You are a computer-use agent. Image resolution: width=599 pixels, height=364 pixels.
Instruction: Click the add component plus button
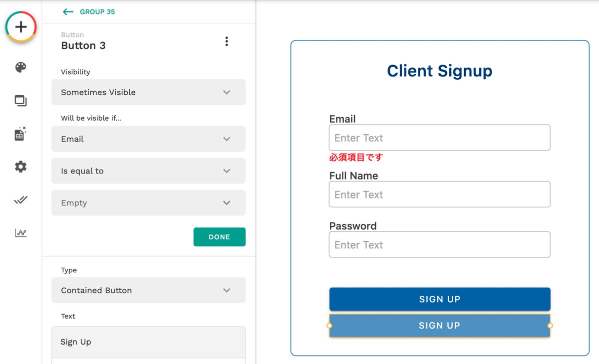[21, 27]
